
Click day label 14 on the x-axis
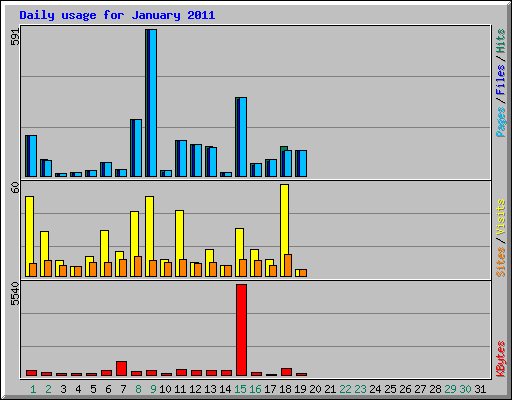pos(225,389)
